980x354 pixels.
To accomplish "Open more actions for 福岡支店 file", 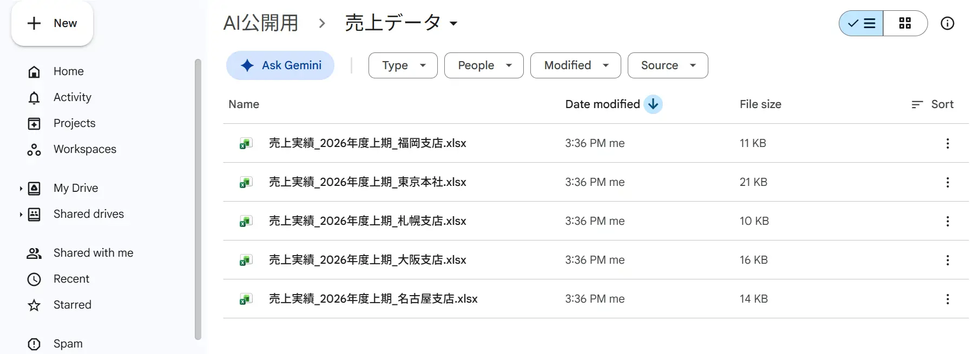I will (948, 143).
